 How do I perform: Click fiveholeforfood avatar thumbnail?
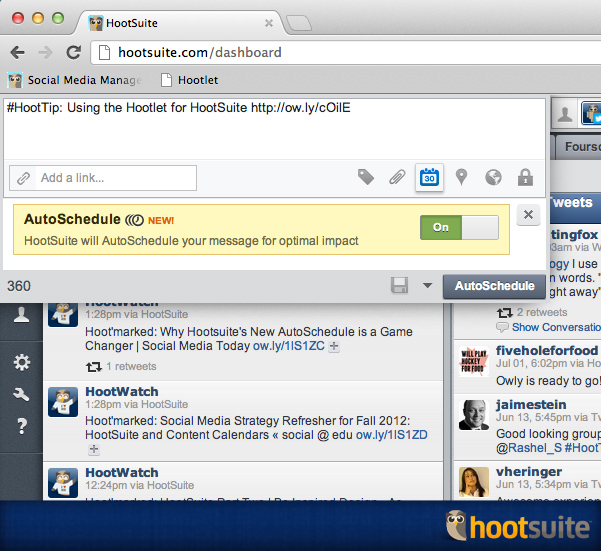(474, 361)
